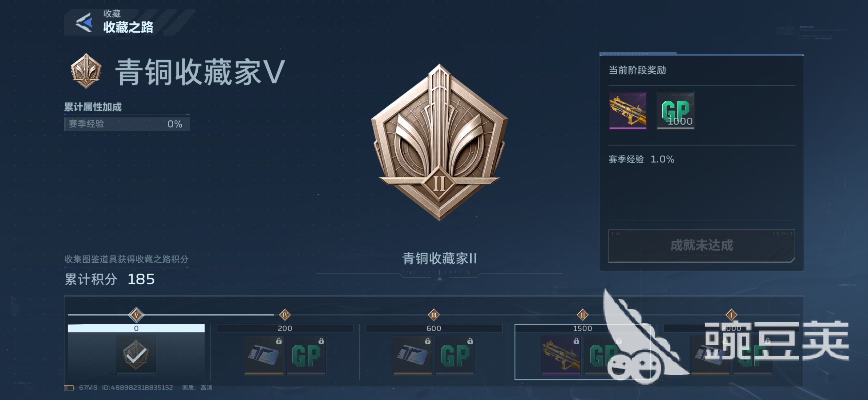Open the 收藏之路 header title

[x=128, y=27]
